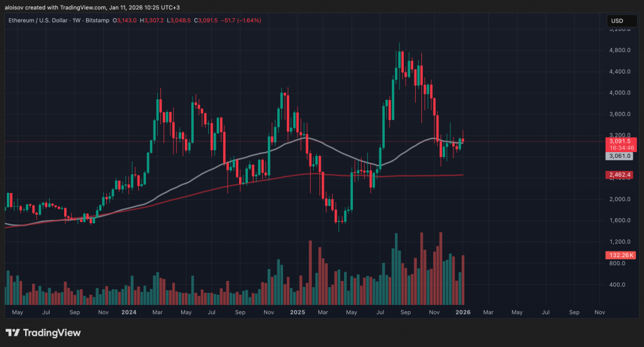Click the latest weekly candle at chart's right edge
The image size is (644, 347).
464,140
